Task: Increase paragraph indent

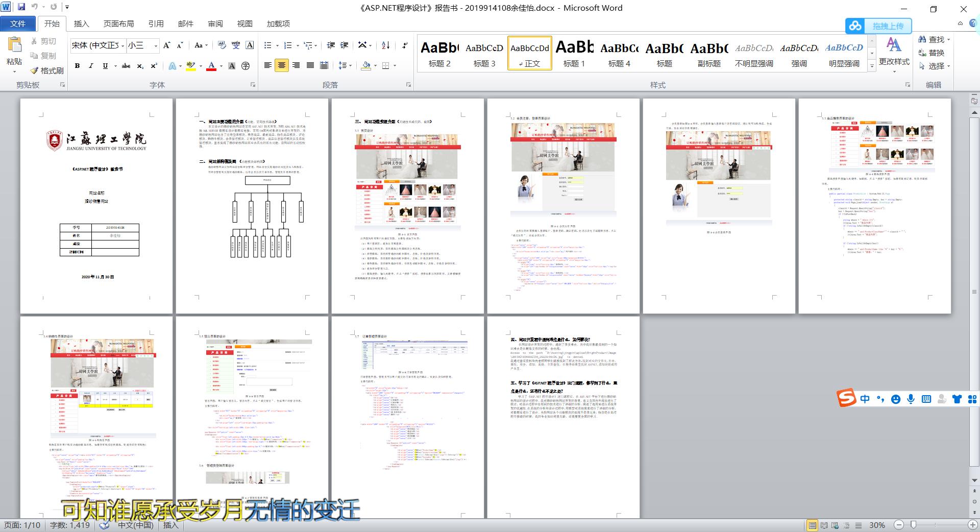Action: pos(344,45)
